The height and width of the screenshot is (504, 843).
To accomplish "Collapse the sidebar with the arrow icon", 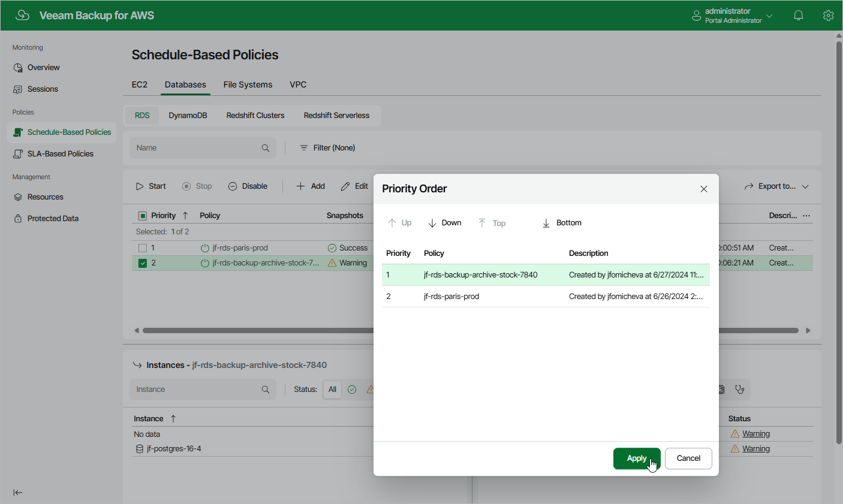I will pos(18,493).
